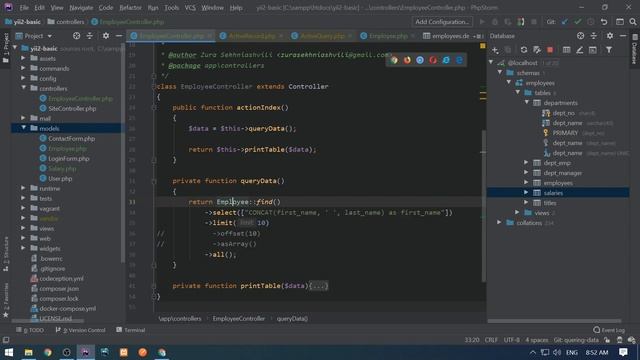Click the editor vertical scrollbar
Screen dimensions: 640x360
(x=483, y=206)
